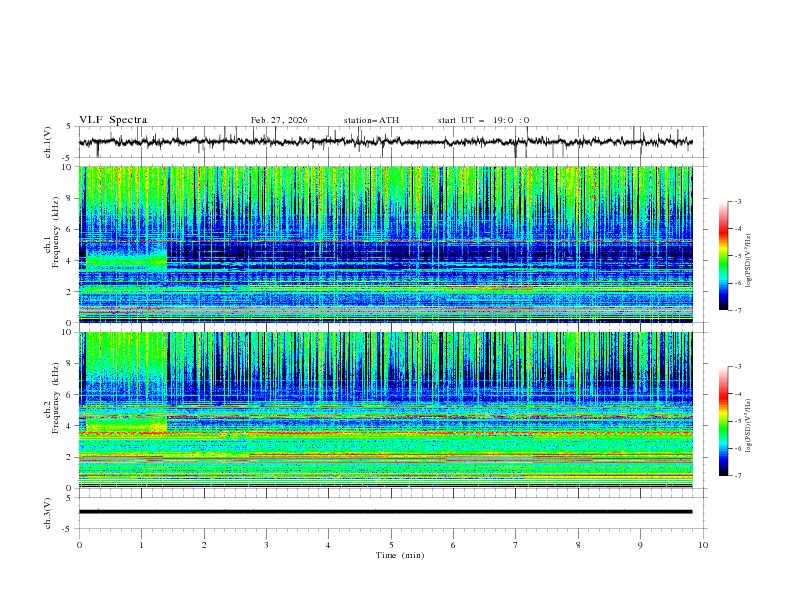Click the "6" kHz tick of the ch.1 spectrogram

coord(70,229)
